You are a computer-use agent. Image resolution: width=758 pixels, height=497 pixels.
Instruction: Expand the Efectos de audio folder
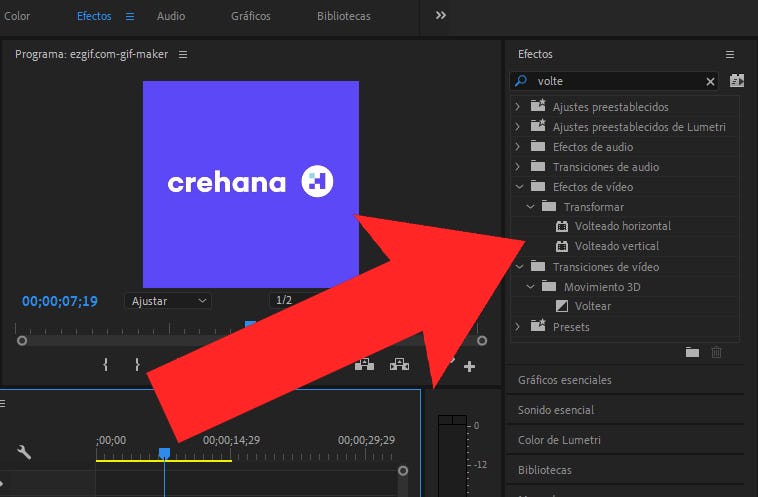point(517,146)
